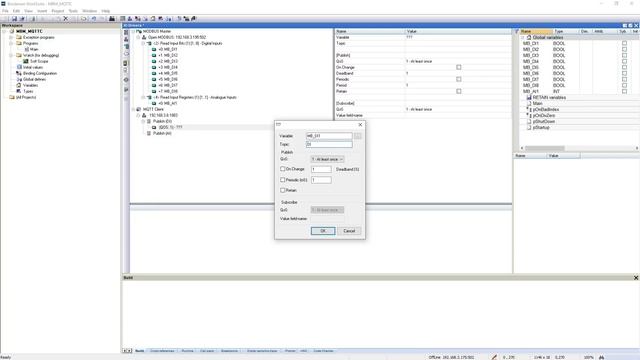Close the Build output panel
Screen dimensions: 640x360
point(636,278)
